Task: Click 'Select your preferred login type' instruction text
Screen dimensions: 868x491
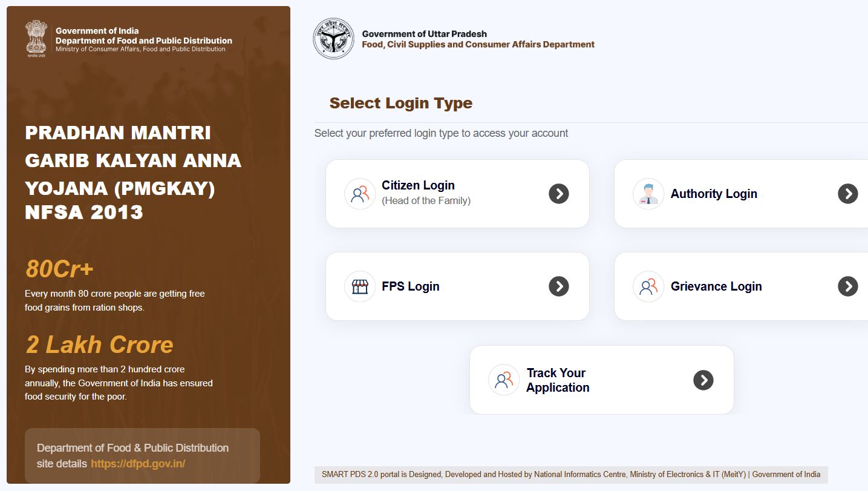Action: point(441,133)
